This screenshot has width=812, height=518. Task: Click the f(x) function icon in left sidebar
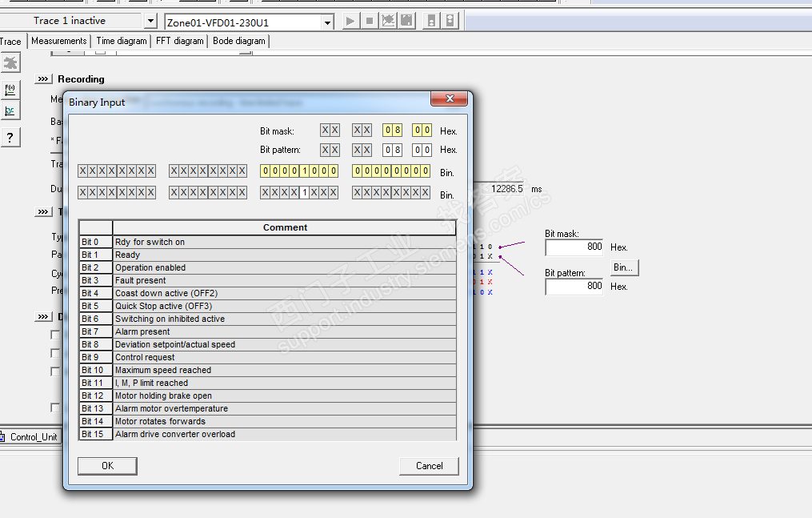click(x=10, y=89)
